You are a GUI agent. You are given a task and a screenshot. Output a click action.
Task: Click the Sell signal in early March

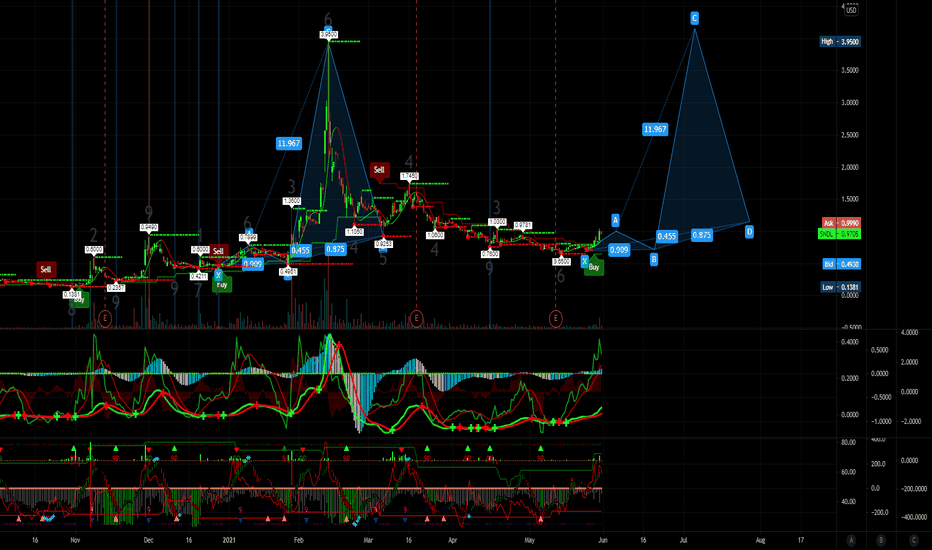click(379, 170)
